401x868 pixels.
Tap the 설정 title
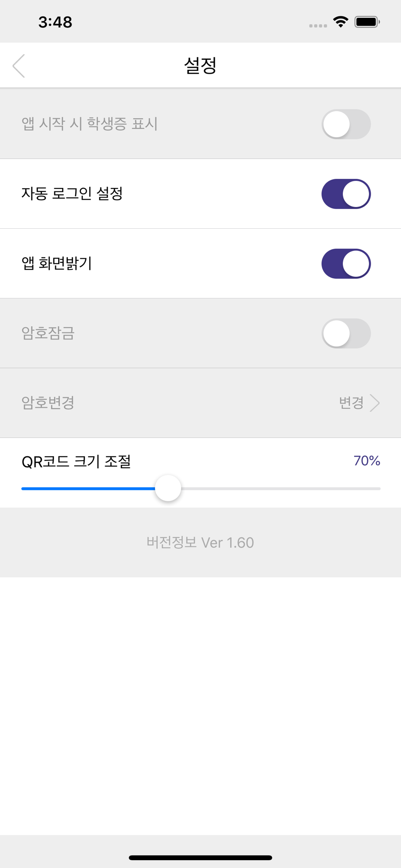(x=200, y=66)
